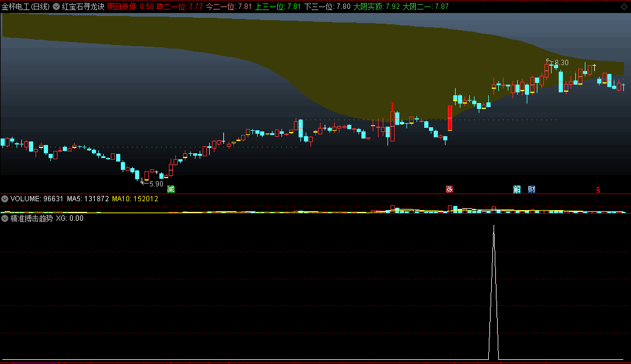Image resolution: width=631 pixels, height=364 pixels.
Task: Open the VOLUME indicator dropdown arrow
Action: [x=5, y=199]
